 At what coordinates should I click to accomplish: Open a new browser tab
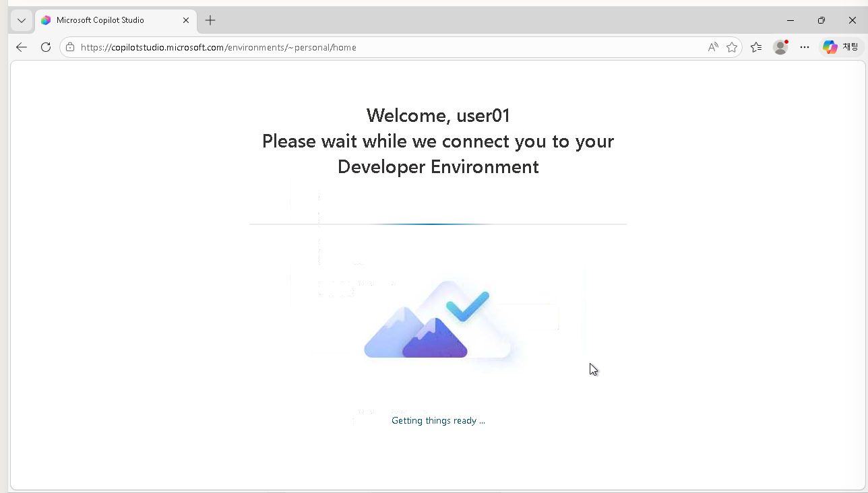[210, 20]
